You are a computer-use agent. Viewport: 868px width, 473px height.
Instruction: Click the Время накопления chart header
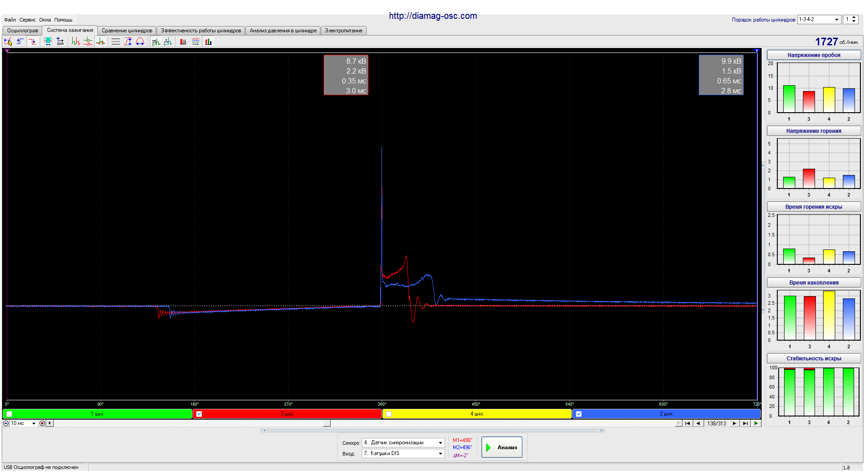pyautogui.click(x=814, y=283)
